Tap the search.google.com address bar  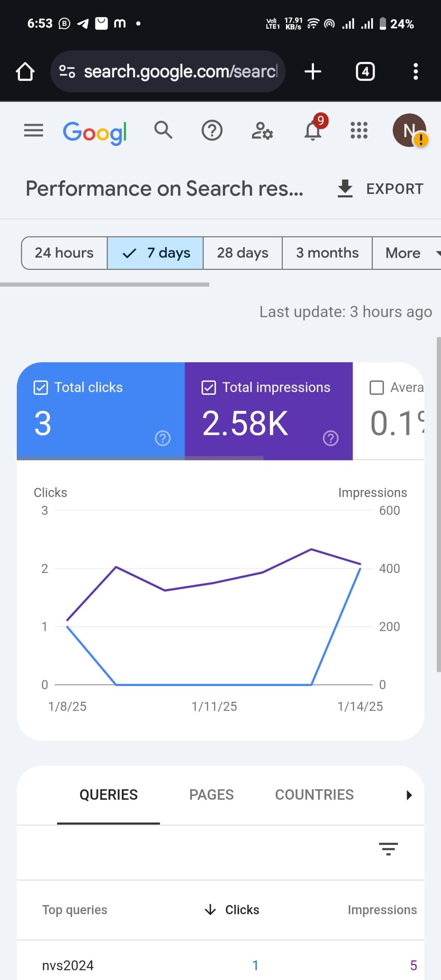tap(168, 72)
